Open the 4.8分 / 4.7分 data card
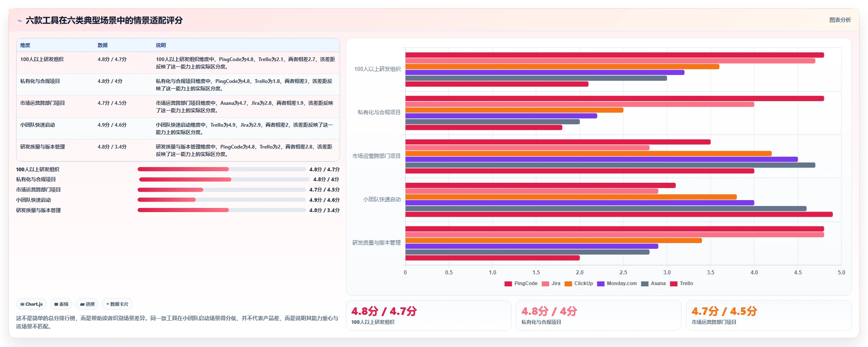Screen dimensions: 868x347 click(x=428, y=315)
